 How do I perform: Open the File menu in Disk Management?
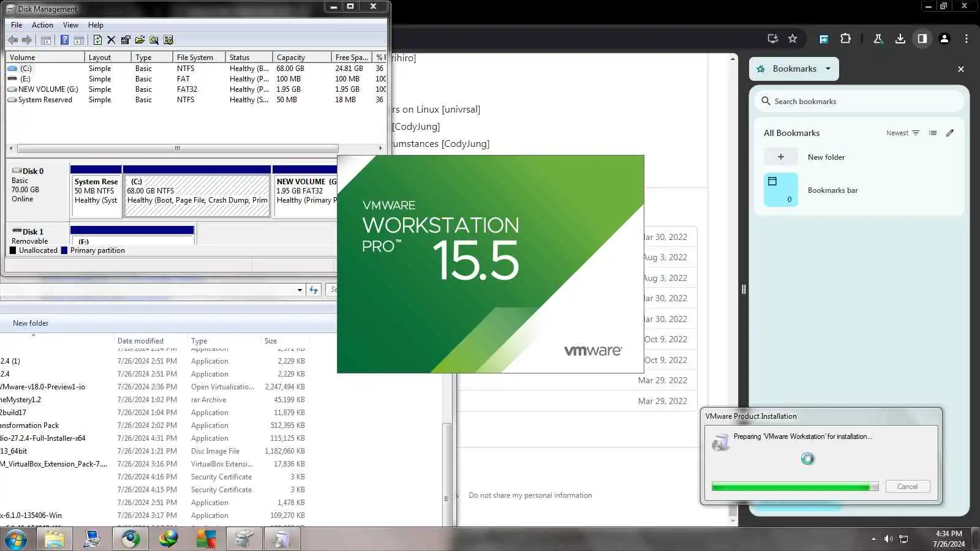[x=17, y=25]
